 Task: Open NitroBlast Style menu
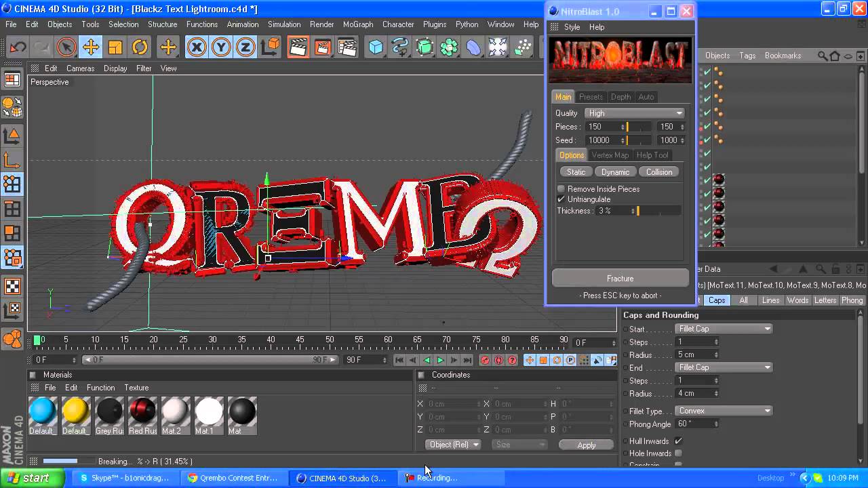coord(572,27)
